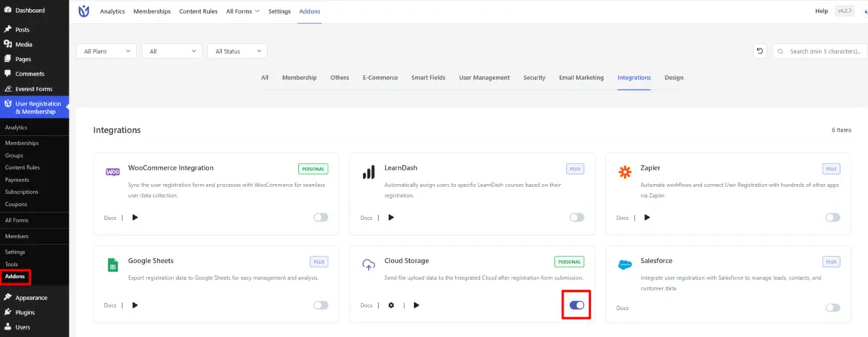Enable the Zapier addon toggle
Image resolution: width=868 pixels, height=337 pixels.
[x=833, y=217]
